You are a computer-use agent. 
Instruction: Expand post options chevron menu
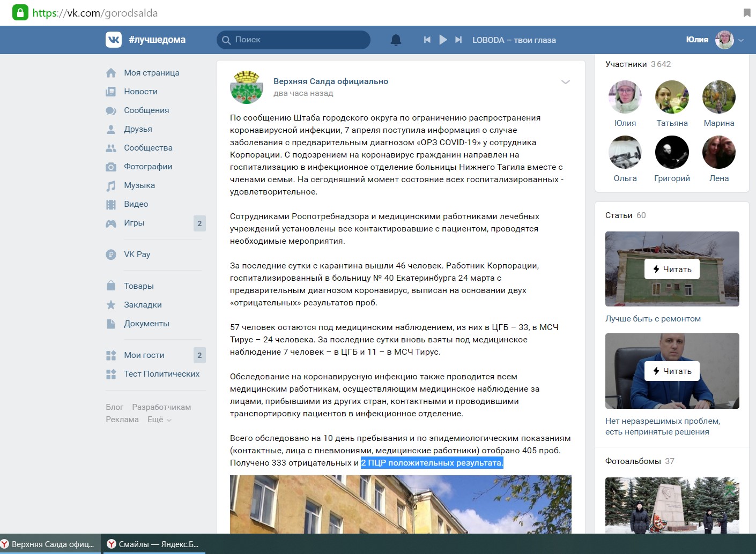[565, 82]
